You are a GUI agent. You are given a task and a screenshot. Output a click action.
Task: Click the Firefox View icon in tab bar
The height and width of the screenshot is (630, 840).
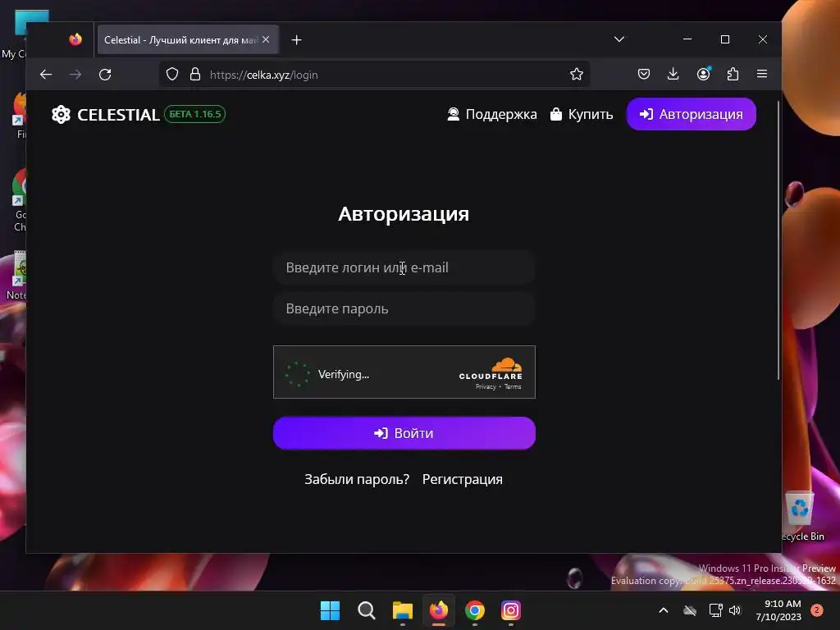(x=75, y=39)
